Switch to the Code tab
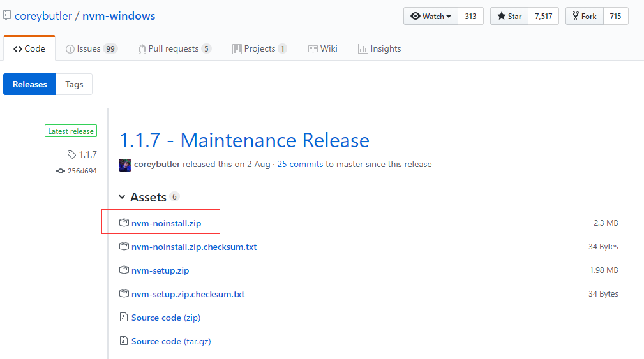 (29, 48)
